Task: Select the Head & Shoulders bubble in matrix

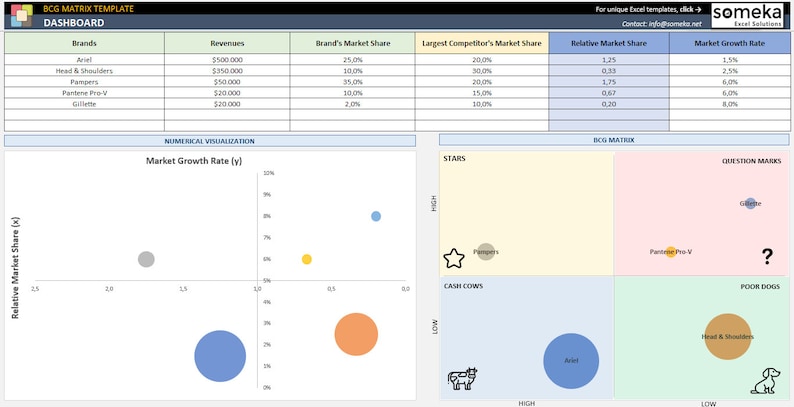Action: point(728,337)
